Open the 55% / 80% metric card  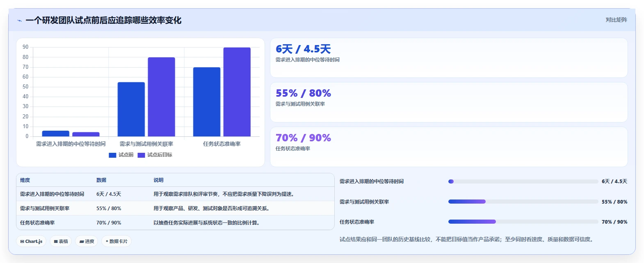(449, 102)
